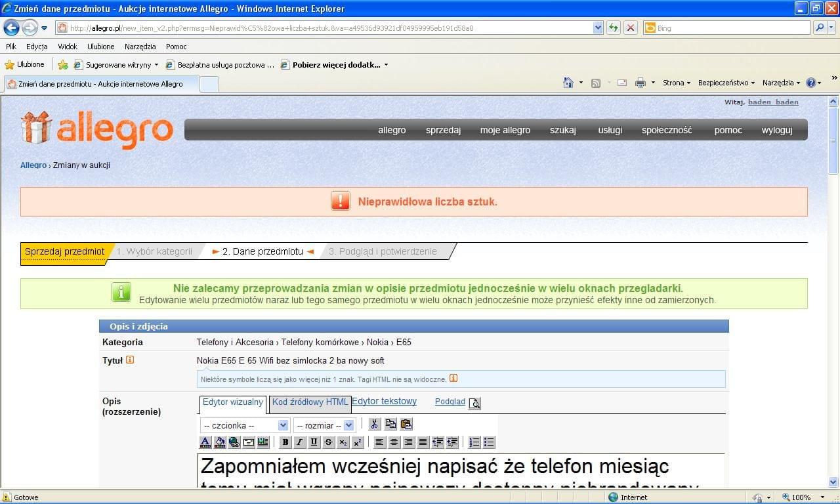Expand the Narzędzia command bar menu
840x504 pixels.
[782, 83]
